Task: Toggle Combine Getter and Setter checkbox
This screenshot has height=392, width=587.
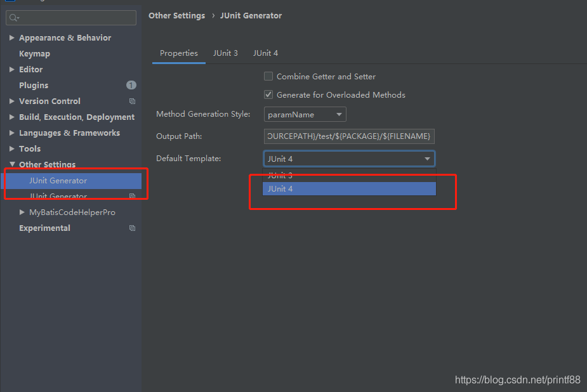Action: pyautogui.click(x=268, y=76)
